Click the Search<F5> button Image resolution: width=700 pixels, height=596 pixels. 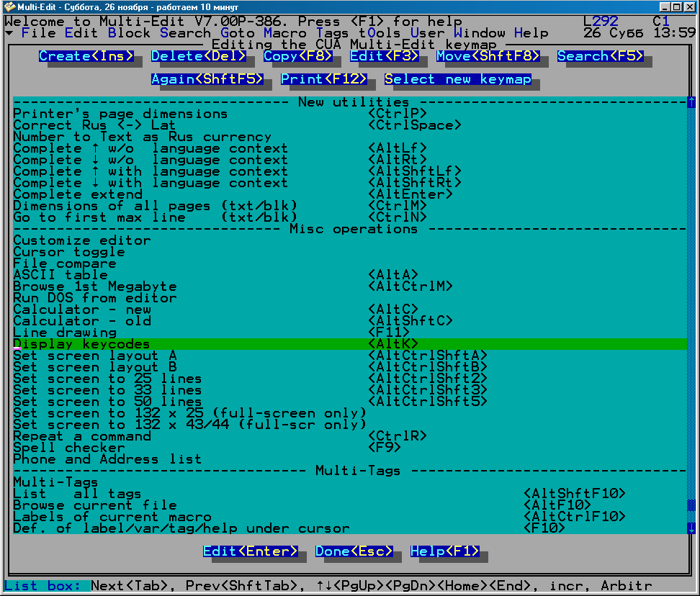pyautogui.click(x=601, y=56)
